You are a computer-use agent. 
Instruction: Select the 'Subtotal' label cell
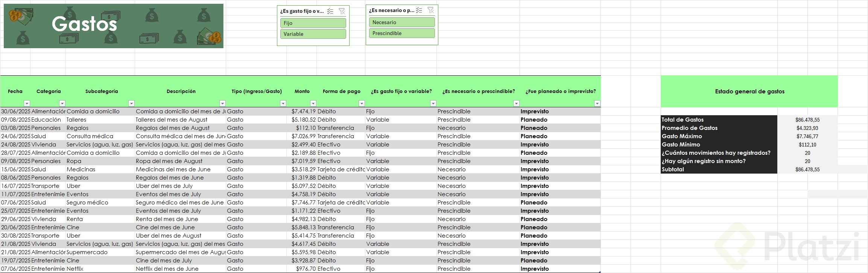719,169
